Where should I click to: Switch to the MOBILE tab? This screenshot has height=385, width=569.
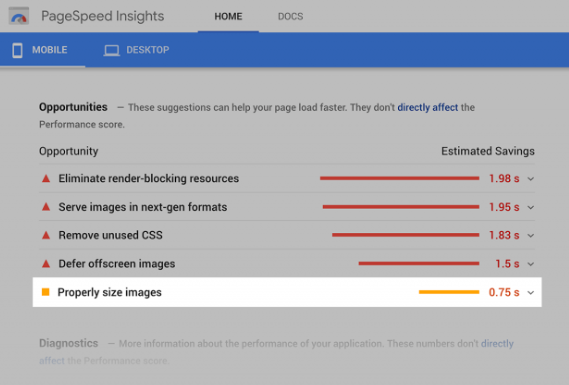click(43, 50)
